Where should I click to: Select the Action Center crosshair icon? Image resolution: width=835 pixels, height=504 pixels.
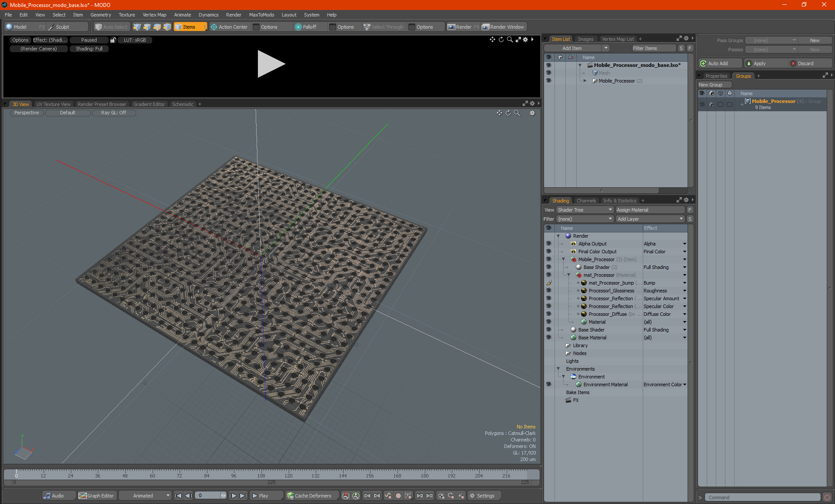214,27
